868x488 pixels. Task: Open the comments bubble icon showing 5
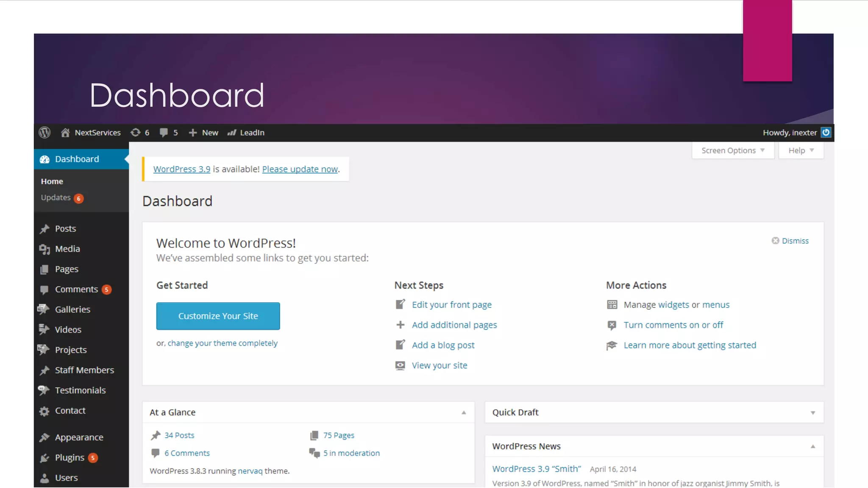point(164,133)
